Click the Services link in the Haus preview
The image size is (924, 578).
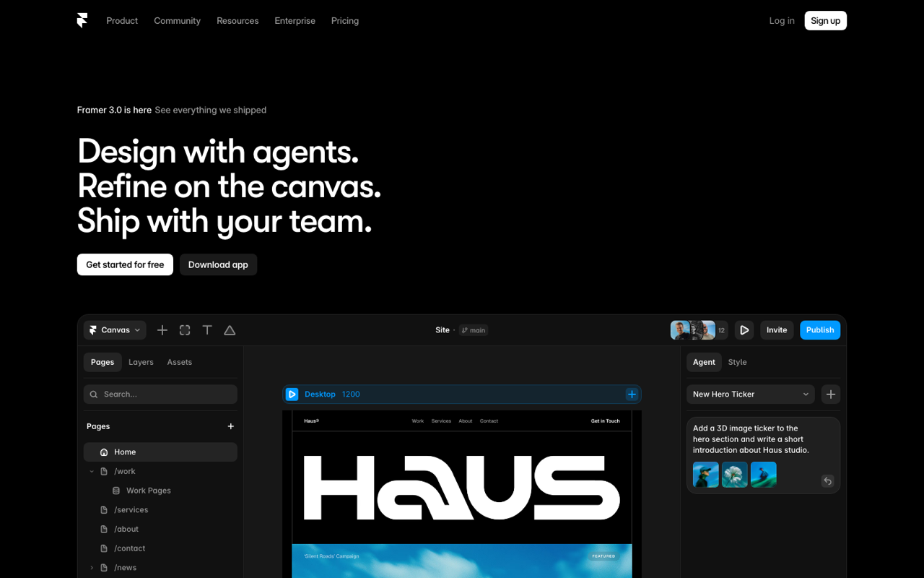(x=441, y=421)
